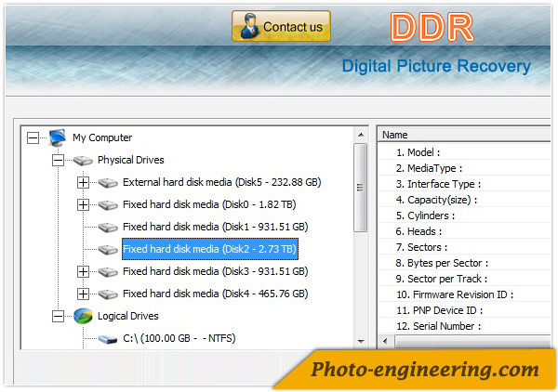Select Fixed hard disk media Disk0
The height and width of the screenshot is (392, 558).
pos(209,204)
